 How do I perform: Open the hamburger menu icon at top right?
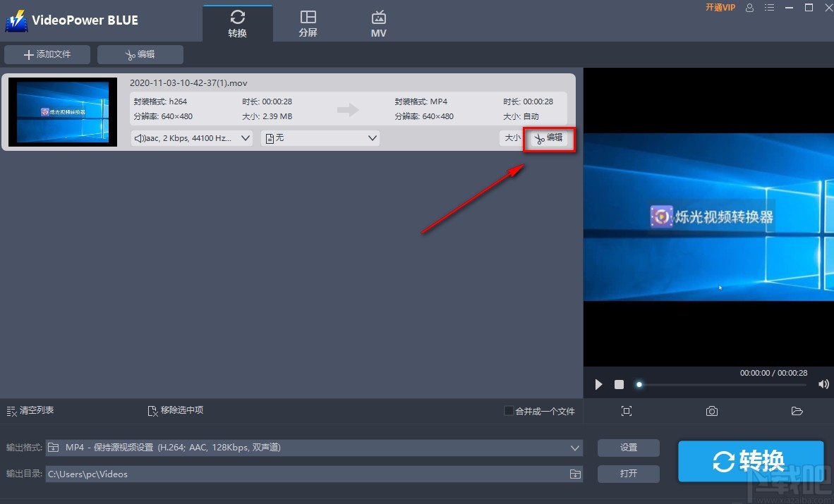coord(769,8)
